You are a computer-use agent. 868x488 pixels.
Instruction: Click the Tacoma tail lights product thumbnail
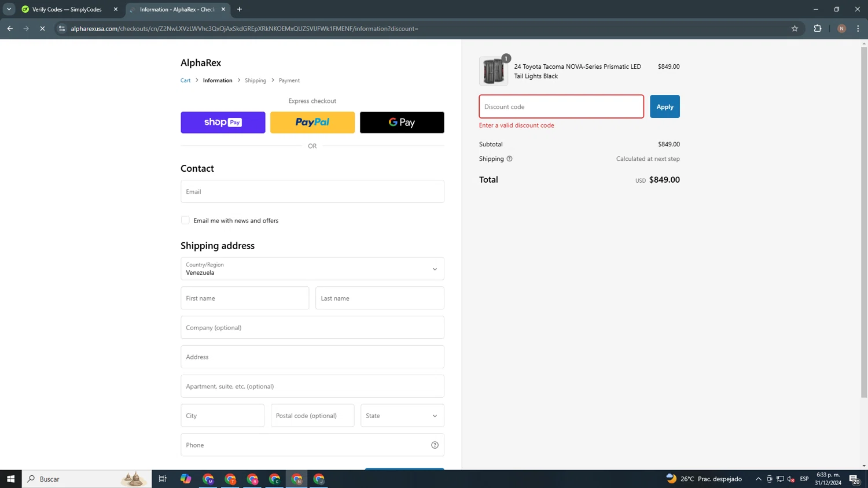coord(494,71)
